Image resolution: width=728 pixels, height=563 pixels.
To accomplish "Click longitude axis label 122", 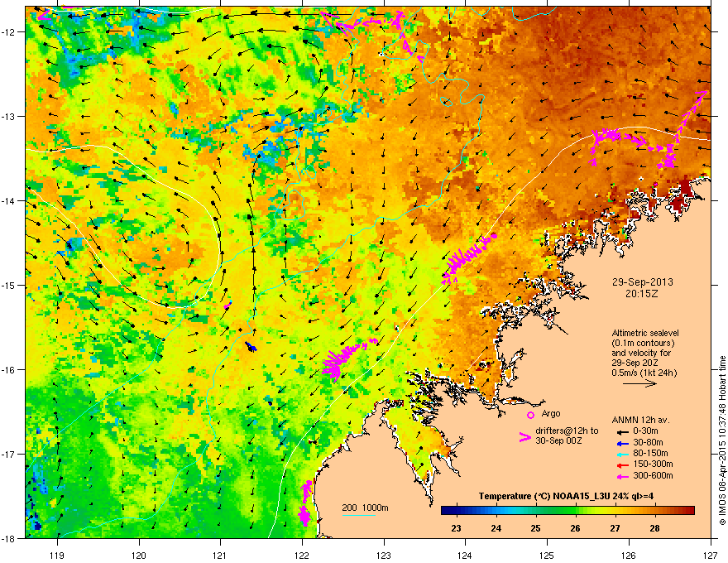I will [x=302, y=555].
